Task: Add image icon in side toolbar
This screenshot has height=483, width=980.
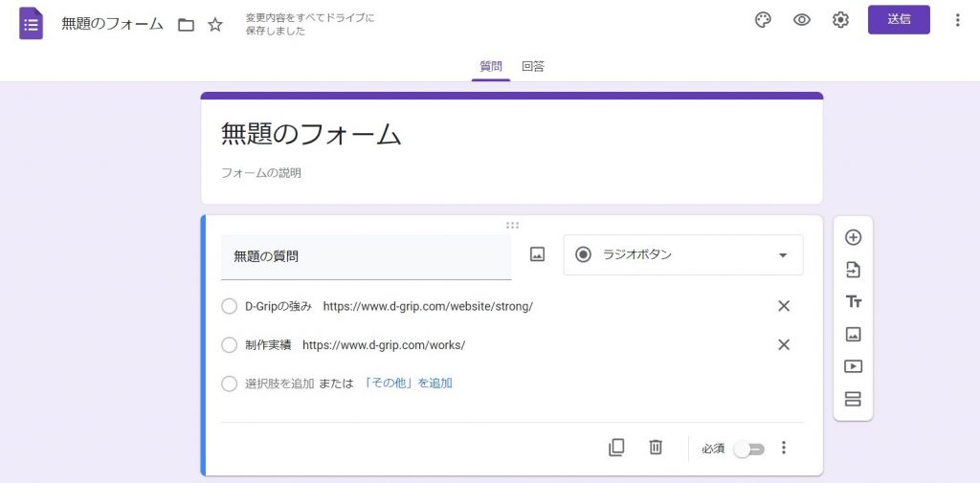Action: [853, 335]
